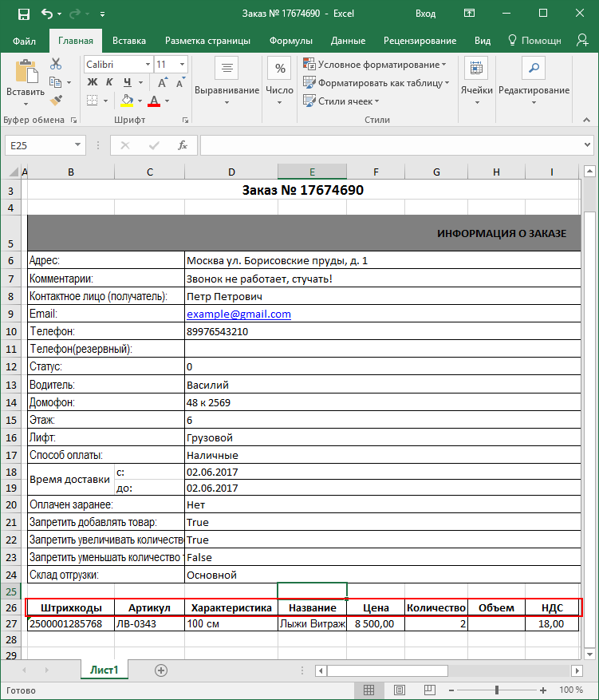This screenshot has width=599, height=700.
Task: Undo the last action
Action: click(46, 14)
